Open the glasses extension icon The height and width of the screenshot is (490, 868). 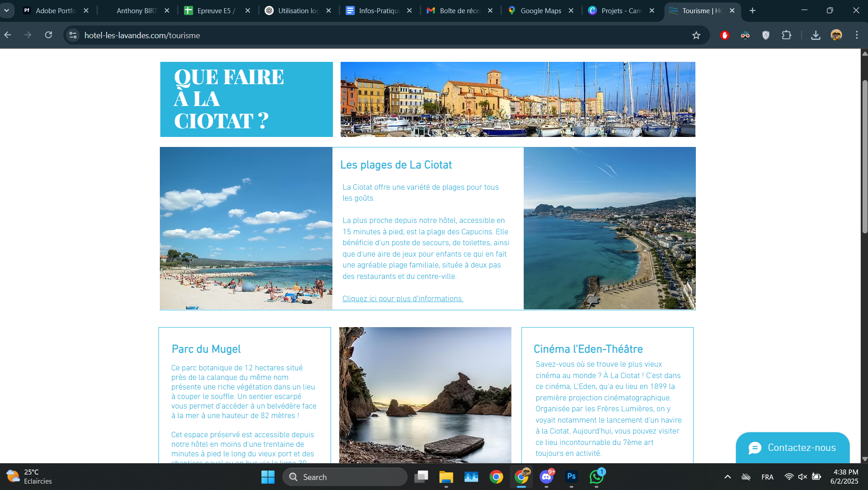click(745, 35)
